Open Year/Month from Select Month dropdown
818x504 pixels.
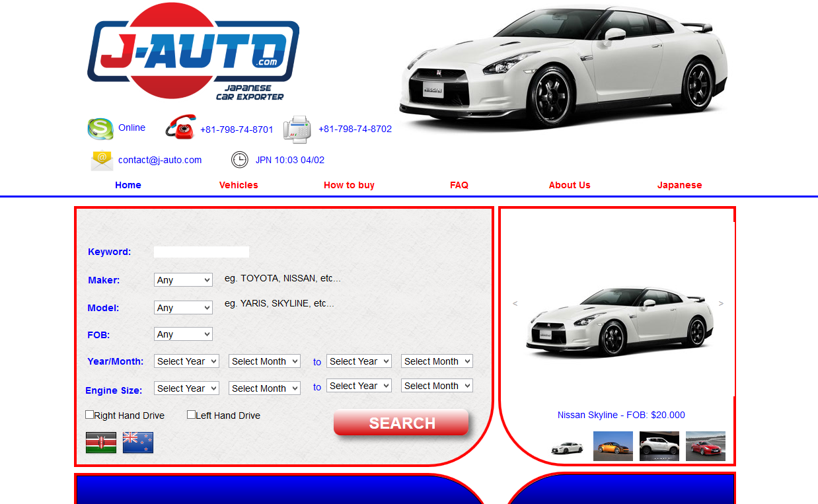click(264, 361)
